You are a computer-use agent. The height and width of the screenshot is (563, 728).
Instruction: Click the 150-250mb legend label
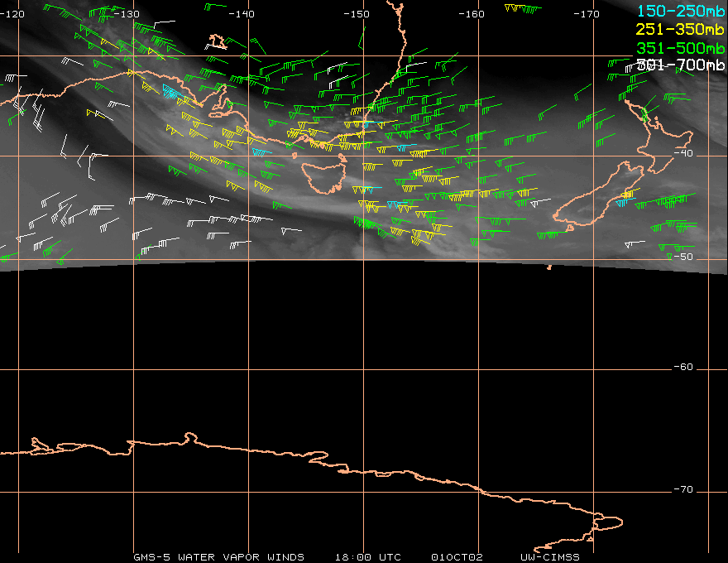pos(681,11)
